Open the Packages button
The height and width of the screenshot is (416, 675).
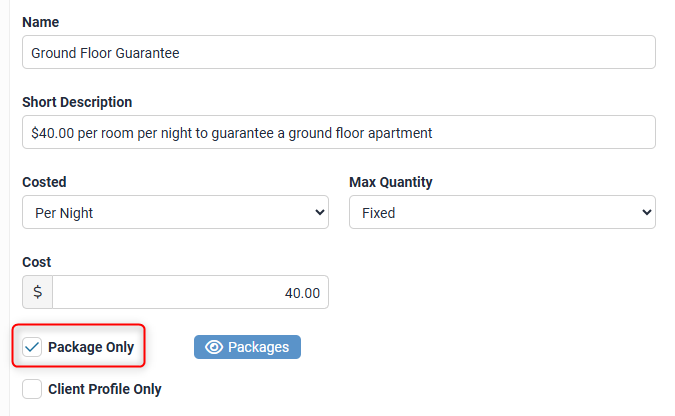[x=247, y=347]
